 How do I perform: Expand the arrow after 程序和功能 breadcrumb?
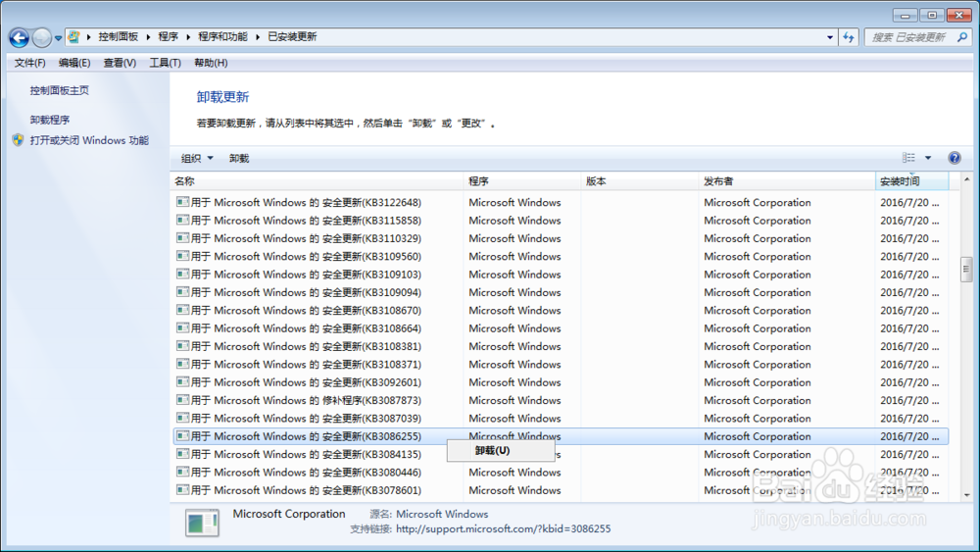[258, 37]
